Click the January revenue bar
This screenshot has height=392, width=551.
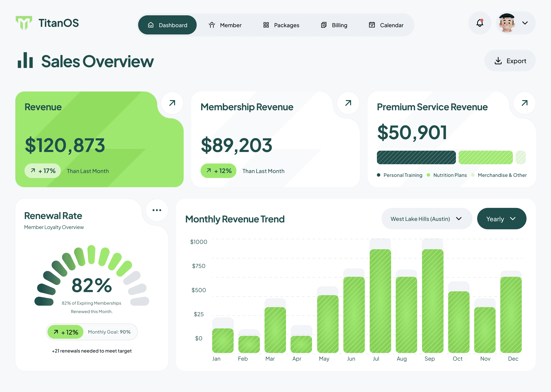[x=223, y=340]
